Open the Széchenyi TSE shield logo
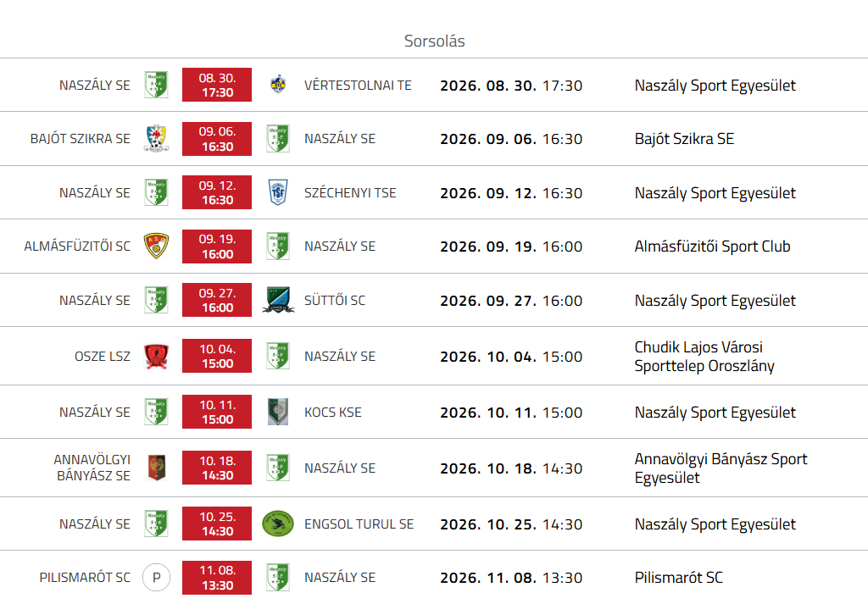 278,192
